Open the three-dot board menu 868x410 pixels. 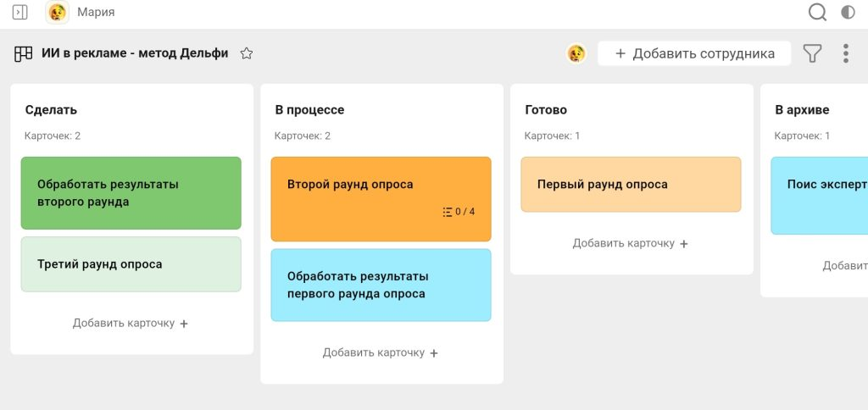coord(846,53)
